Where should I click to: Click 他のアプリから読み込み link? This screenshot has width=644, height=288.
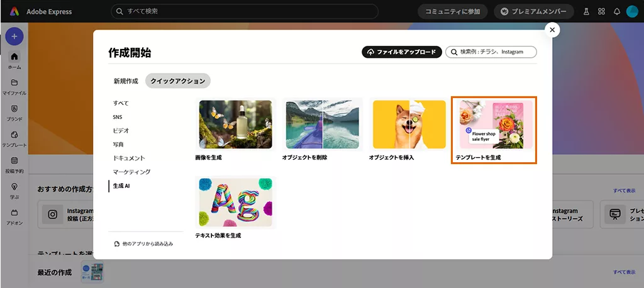(144, 243)
